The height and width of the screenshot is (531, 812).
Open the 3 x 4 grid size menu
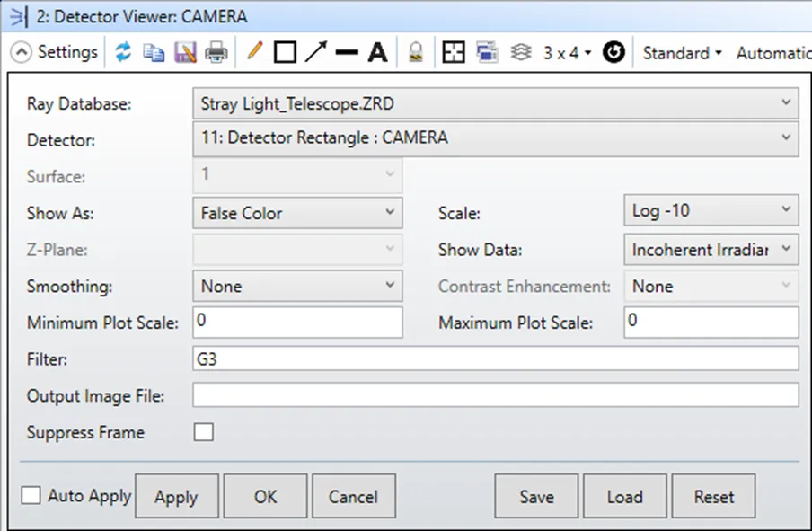point(567,53)
